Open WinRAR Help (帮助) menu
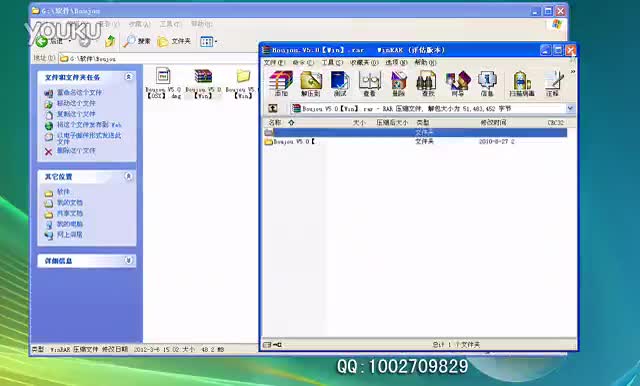The width and height of the screenshot is (640, 386). click(x=425, y=62)
